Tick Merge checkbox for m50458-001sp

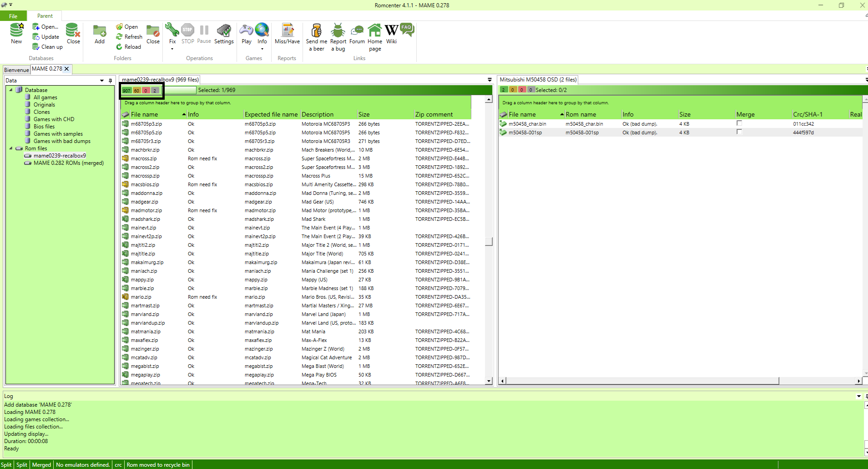[739, 132]
